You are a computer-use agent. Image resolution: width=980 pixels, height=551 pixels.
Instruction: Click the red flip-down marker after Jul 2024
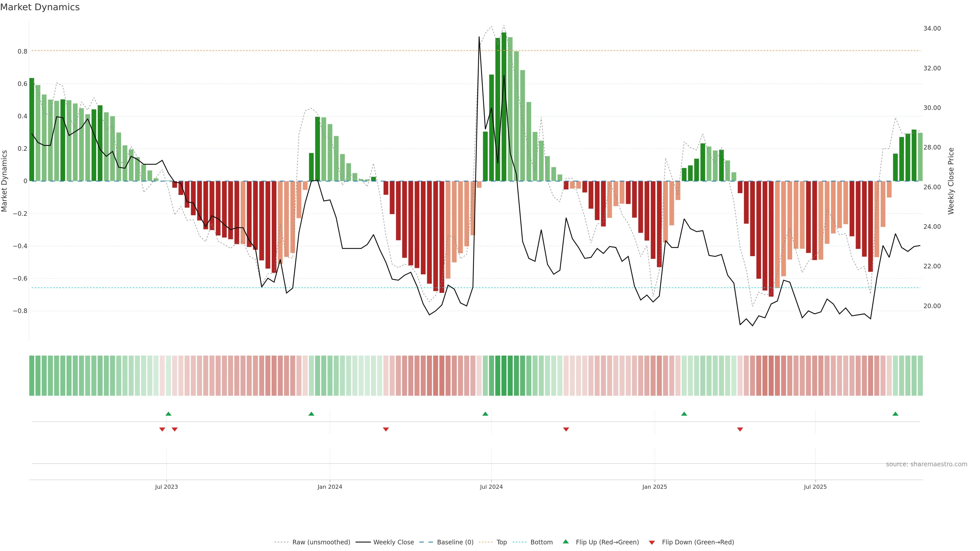coord(566,429)
